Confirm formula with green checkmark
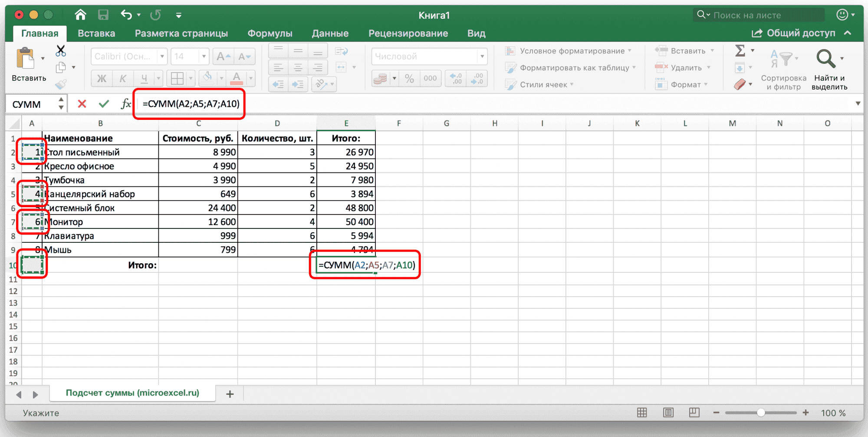The width and height of the screenshot is (868, 437). pyautogui.click(x=104, y=104)
